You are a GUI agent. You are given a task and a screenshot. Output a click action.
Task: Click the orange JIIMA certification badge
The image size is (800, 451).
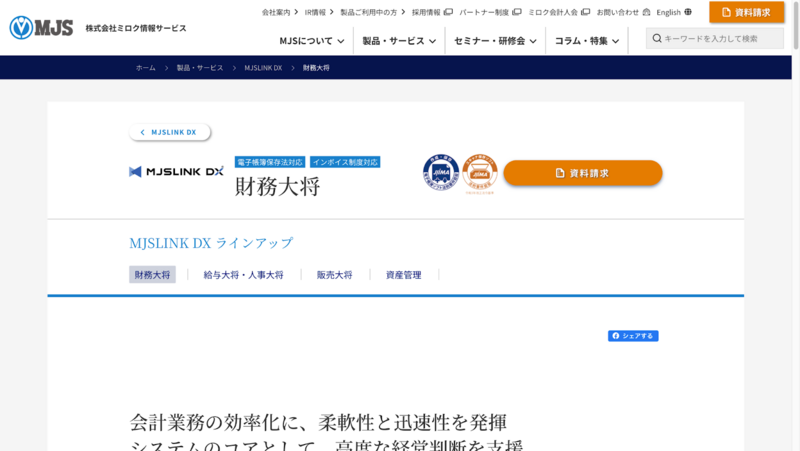point(480,173)
